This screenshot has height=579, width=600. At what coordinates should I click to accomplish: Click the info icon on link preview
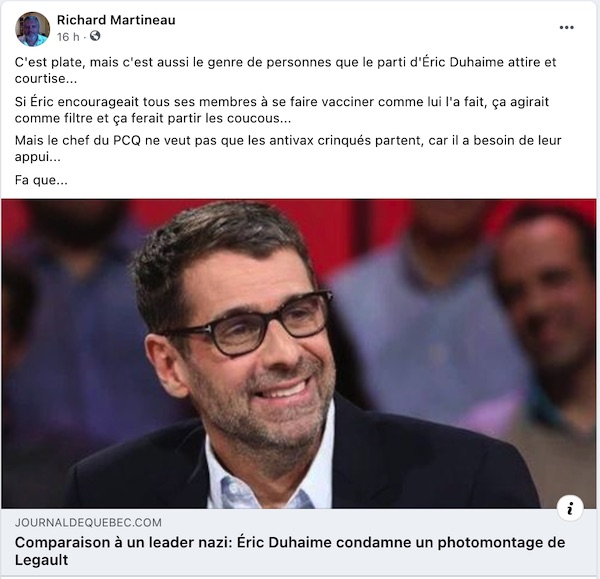coord(570,509)
